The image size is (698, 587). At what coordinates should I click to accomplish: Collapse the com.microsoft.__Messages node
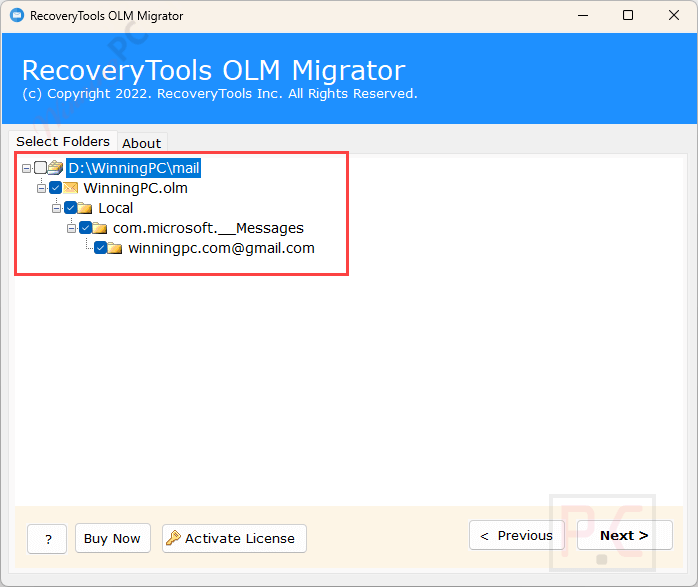tap(71, 228)
